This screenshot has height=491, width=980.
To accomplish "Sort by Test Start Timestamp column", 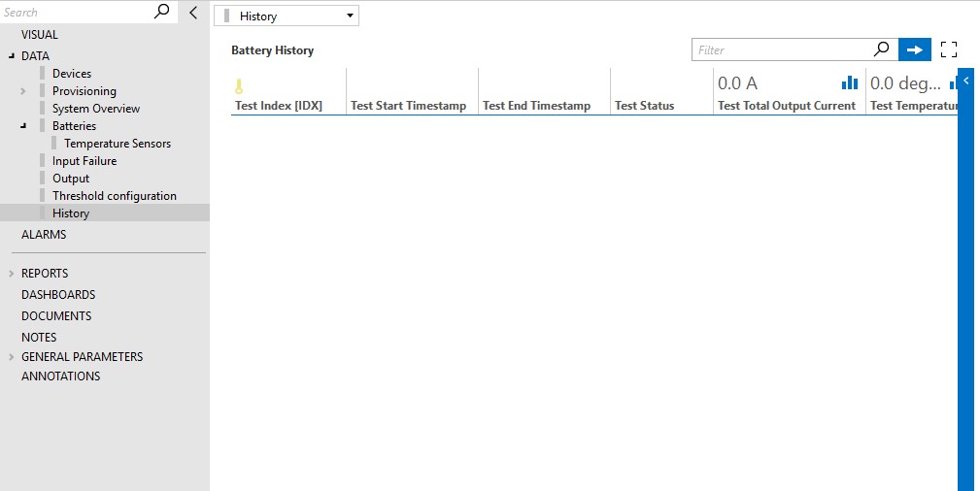I will click(x=408, y=106).
